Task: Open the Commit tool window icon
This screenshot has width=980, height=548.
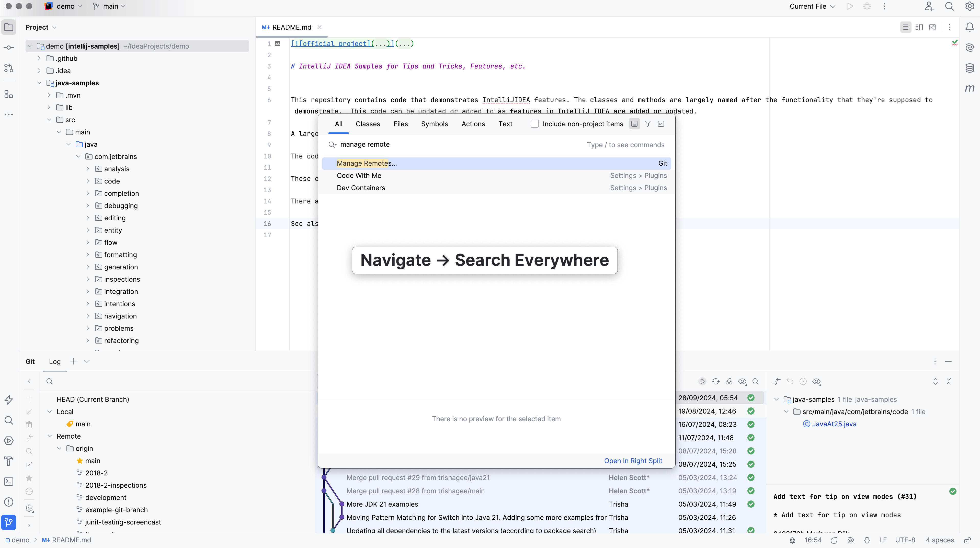Action: pos(9,48)
